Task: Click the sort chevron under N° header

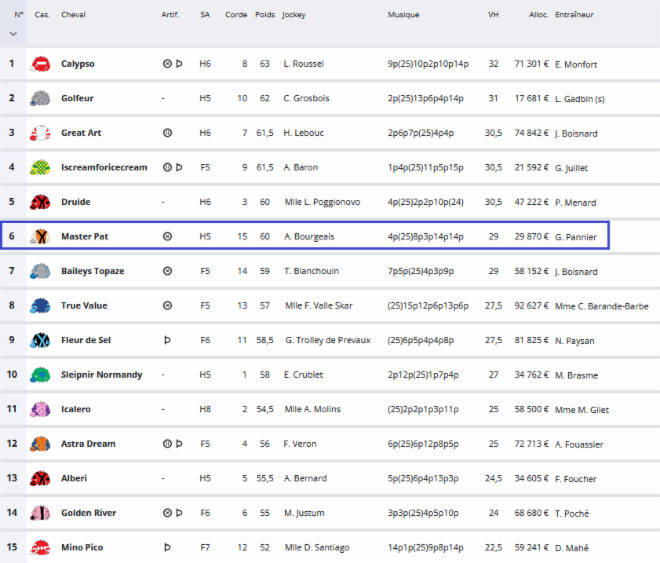Action: pyautogui.click(x=13, y=33)
